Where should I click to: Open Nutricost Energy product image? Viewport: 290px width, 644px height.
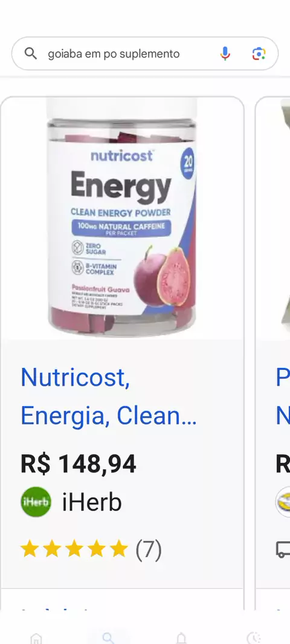point(123,217)
